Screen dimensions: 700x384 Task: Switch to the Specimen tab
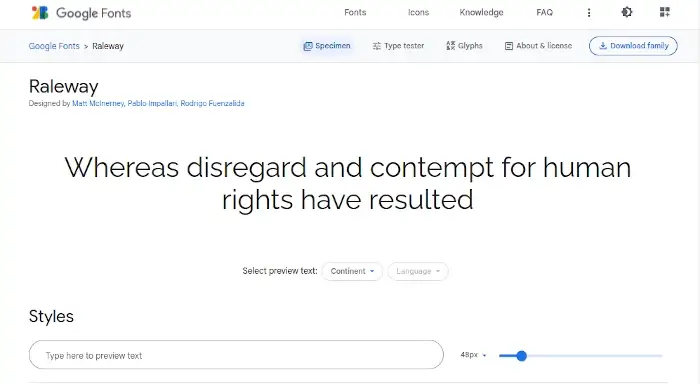tap(327, 46)
